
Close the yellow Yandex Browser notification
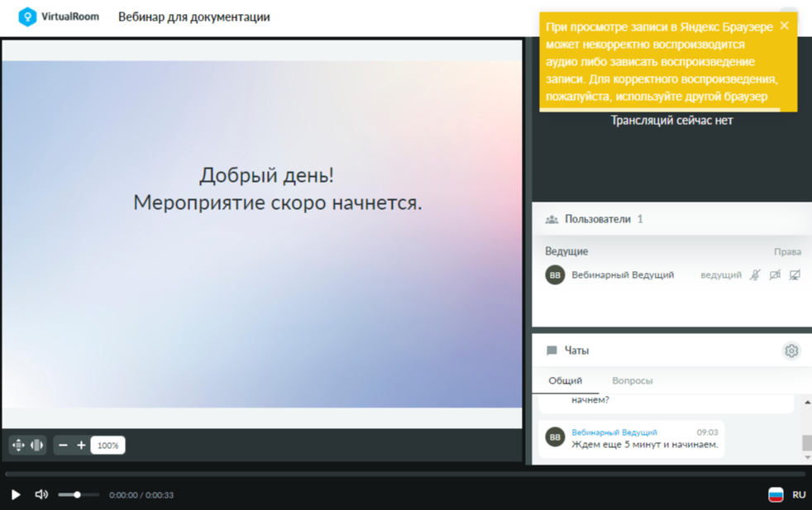[785, 26]
